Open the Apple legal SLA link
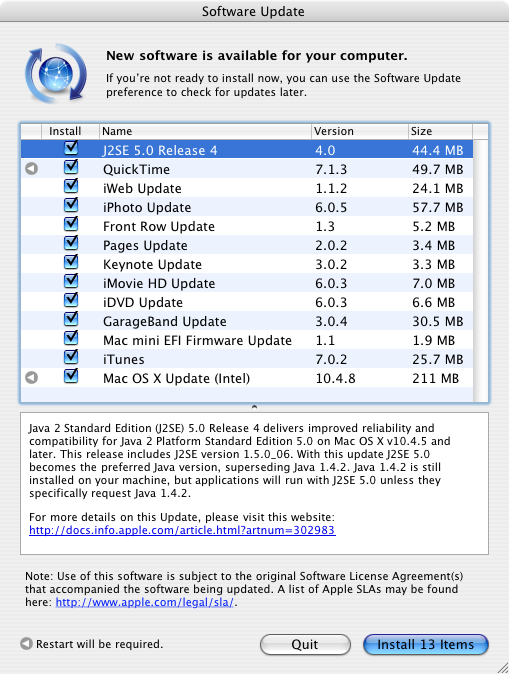 [145, 602]
